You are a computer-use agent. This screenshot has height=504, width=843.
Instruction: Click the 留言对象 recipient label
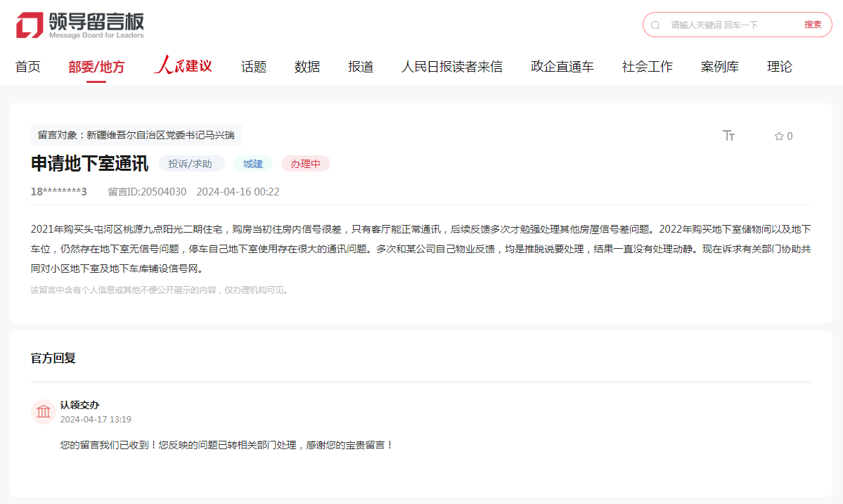136,135
